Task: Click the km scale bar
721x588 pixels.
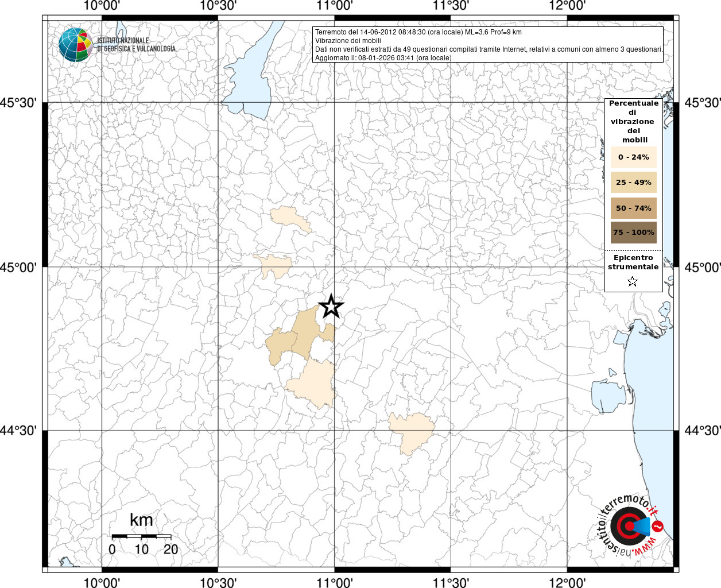Action: [x=141, y=536]
